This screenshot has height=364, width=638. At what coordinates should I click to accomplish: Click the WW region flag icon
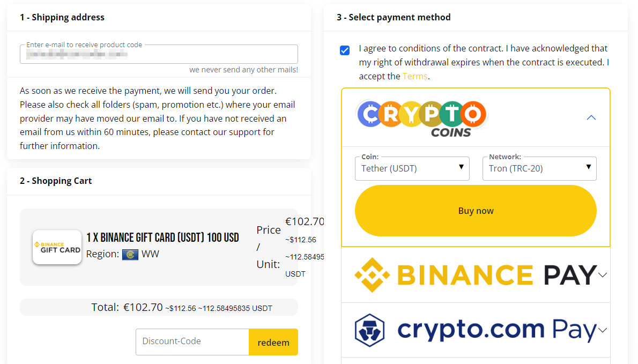pos(130,254)
